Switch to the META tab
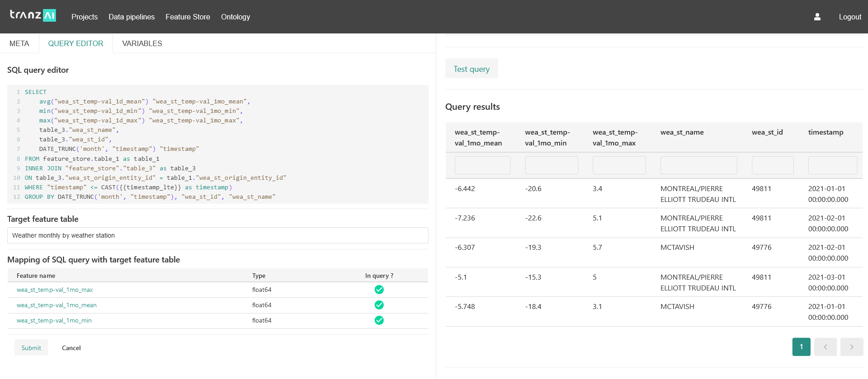This screenshot has width=868, height=379. coord(19,43)
